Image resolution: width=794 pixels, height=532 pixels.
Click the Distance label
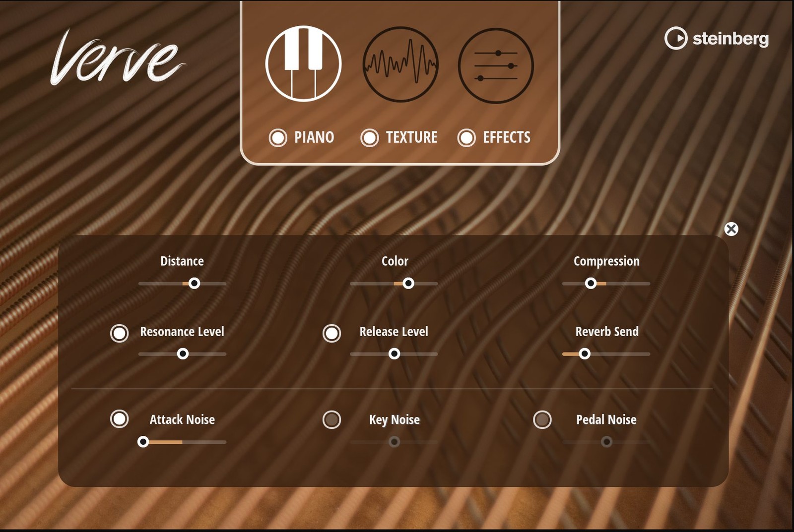coord(182,261)
